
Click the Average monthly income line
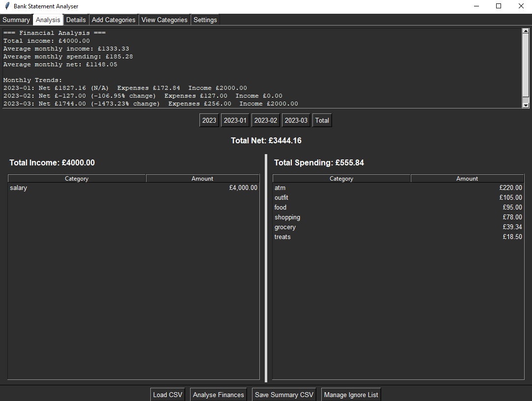pos(66,49)
